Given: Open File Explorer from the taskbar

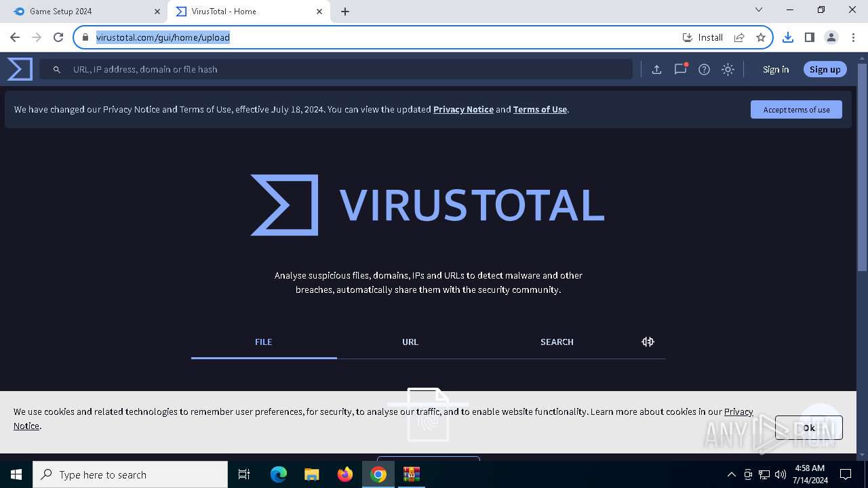Looking at the screenshot, I should pyautogui.click(x=312, y=474).
